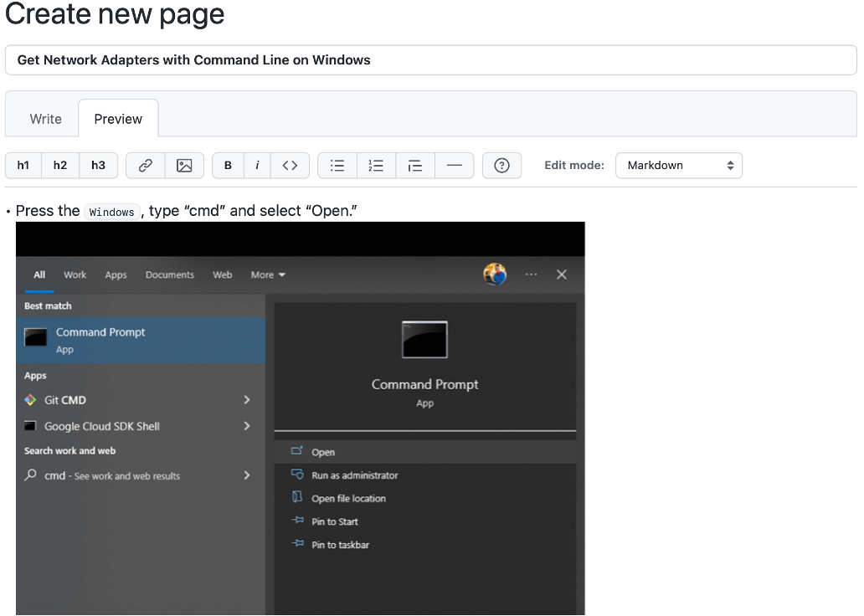
Task: Expand Git CMD chevron arrow
Action: [247, 400]
